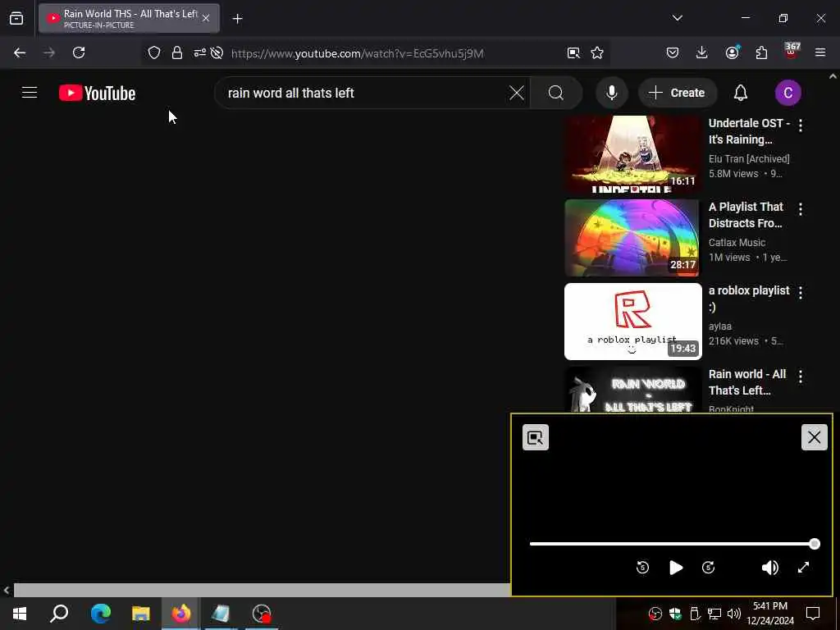840x630 pixels.
Task: Open the Rain World All That's Left thumbnail
Action: tap(632, 390)
